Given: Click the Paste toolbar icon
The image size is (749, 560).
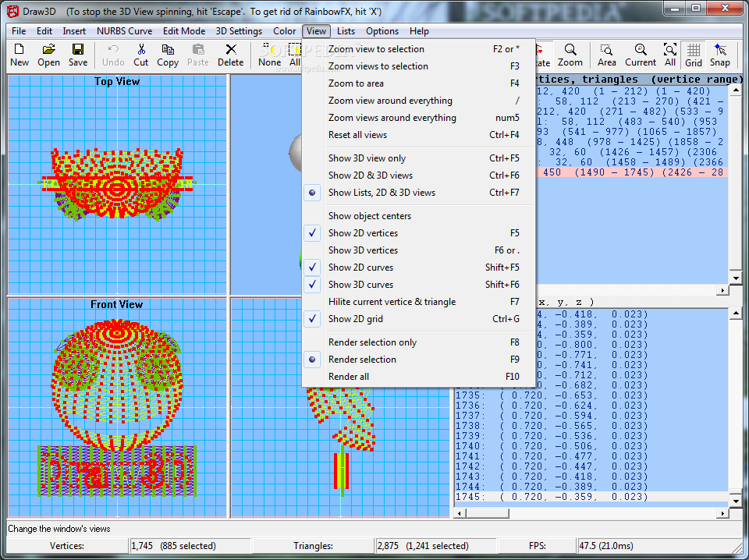Looking at the screenshot, I should click(x=197, y=55).
